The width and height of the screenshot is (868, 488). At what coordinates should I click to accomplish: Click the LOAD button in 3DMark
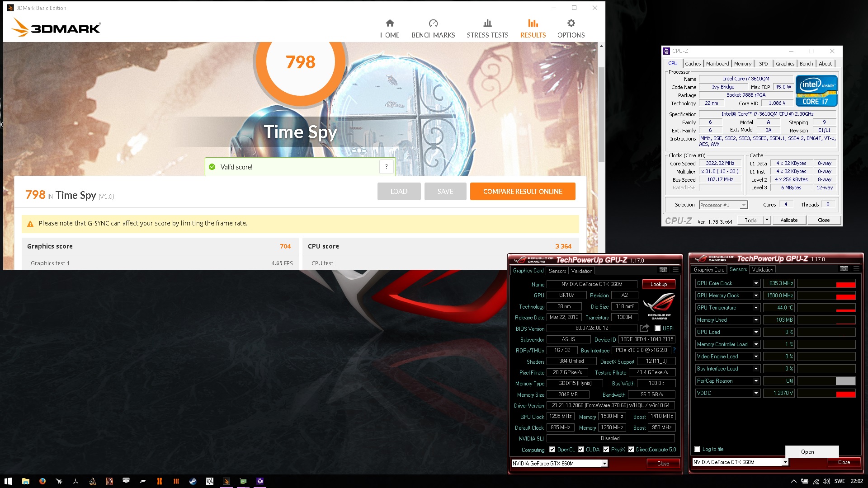click(x=399, y=192)
